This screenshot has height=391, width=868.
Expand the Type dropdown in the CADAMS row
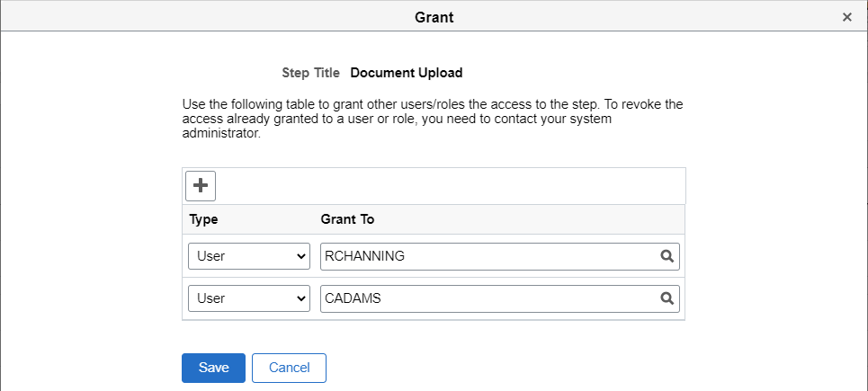[248, 298]
